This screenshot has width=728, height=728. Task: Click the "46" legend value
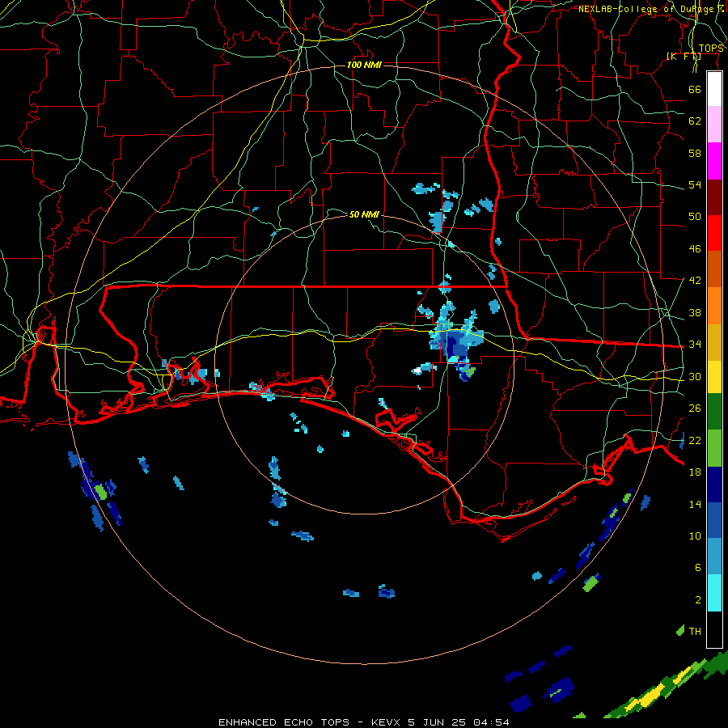(x=695, y=249)
